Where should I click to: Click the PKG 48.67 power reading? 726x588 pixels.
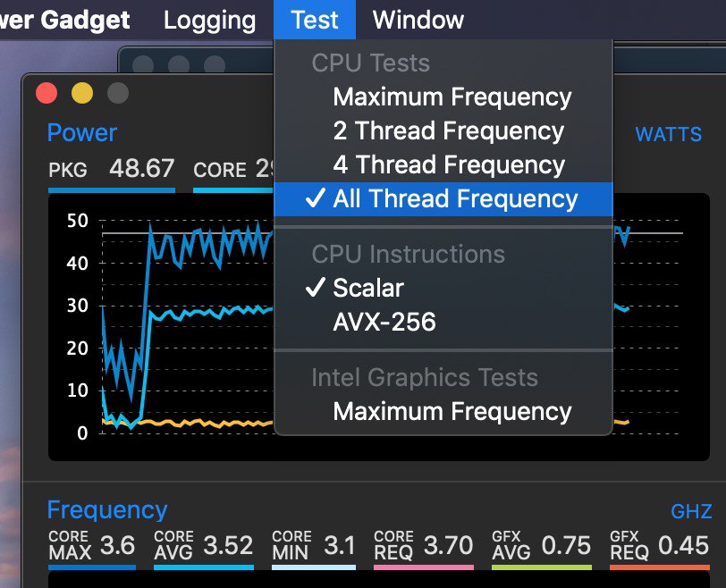112,168
